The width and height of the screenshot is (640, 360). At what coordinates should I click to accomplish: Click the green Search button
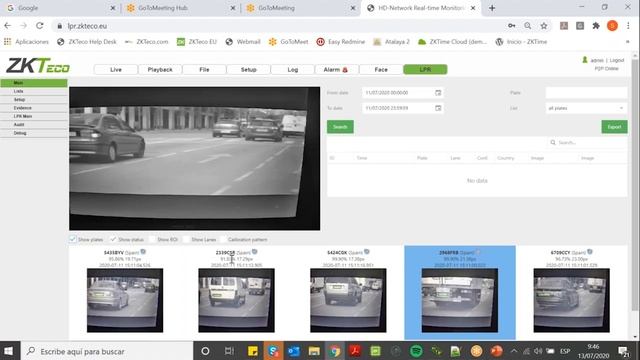tap(340, 127)
